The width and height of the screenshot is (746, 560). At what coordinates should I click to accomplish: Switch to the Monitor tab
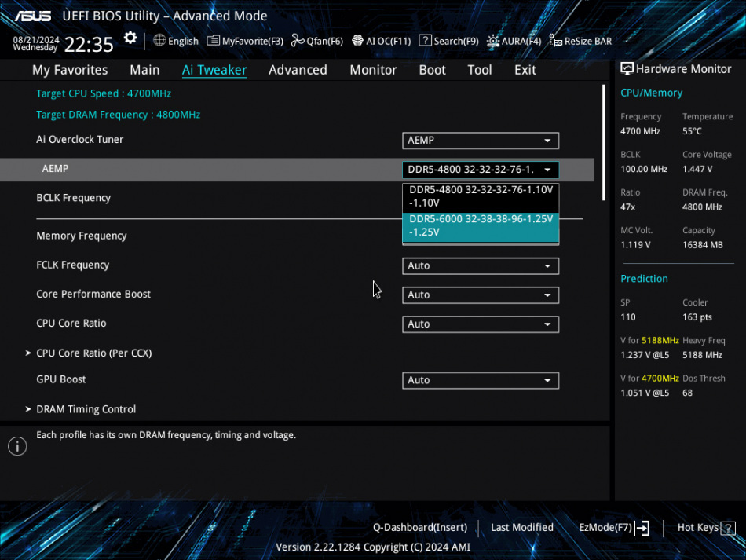pyautogui.click(x=373, y=70)
